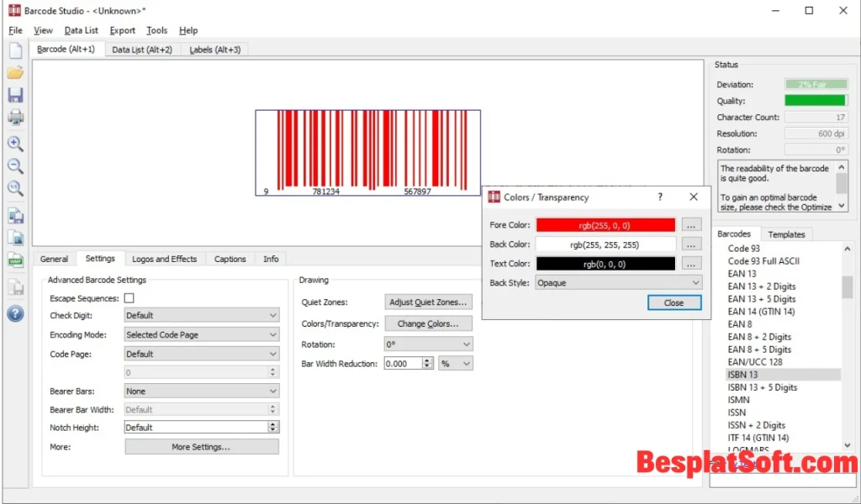Create a new barcode document
This screenshot has height=504, width=861.
click(x=15, y=50)
